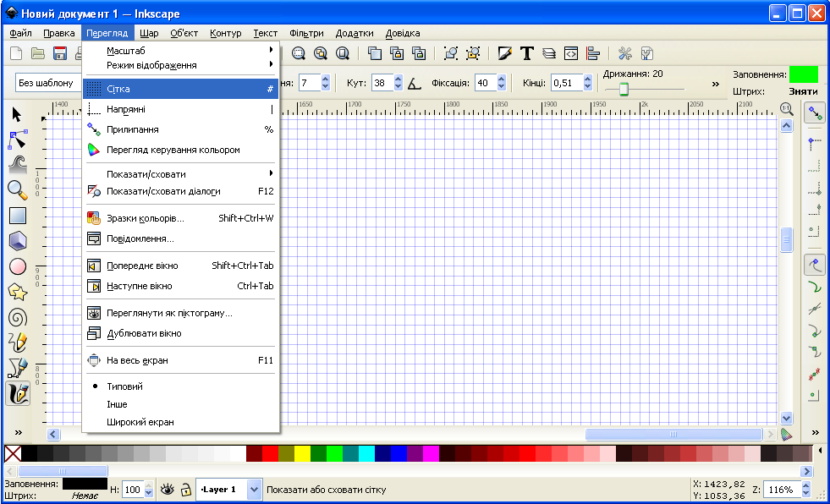Click the Кут angle input field
The image size is (830, 504).
[x=382, y=83]
